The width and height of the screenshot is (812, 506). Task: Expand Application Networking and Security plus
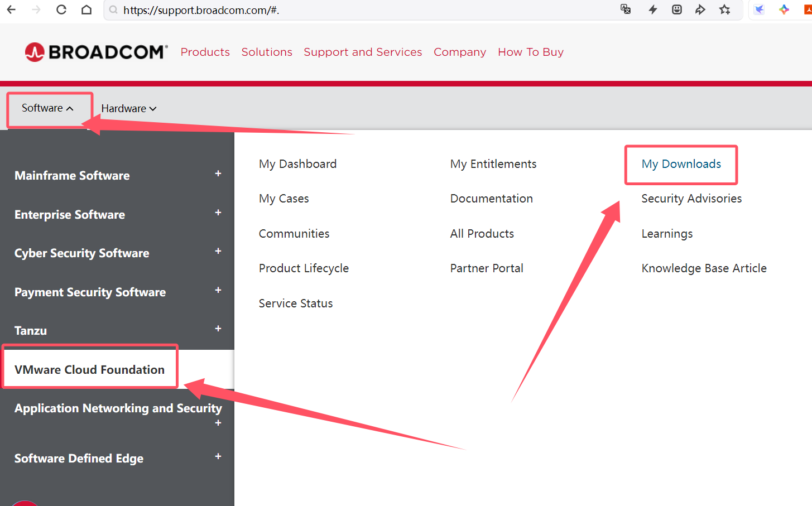tap(218, 423)
